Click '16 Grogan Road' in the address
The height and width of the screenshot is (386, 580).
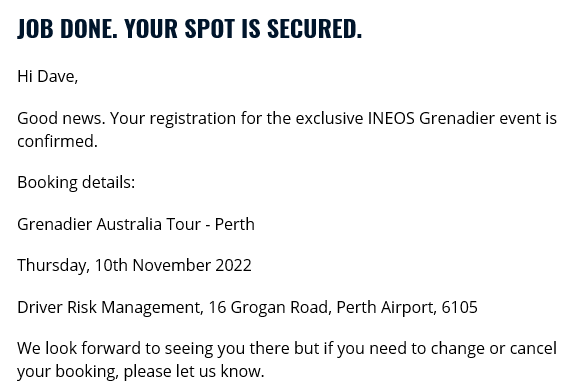tap(268, 308)
